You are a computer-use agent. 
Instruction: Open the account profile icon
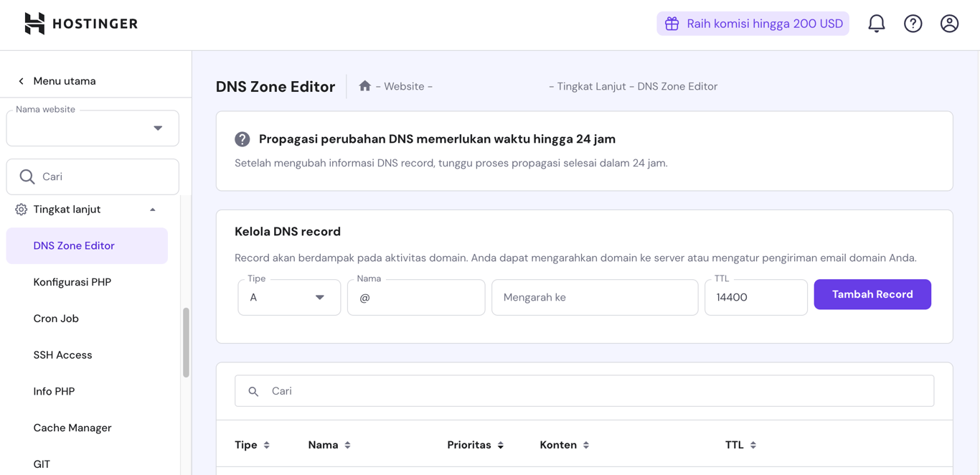coord(949,23)
